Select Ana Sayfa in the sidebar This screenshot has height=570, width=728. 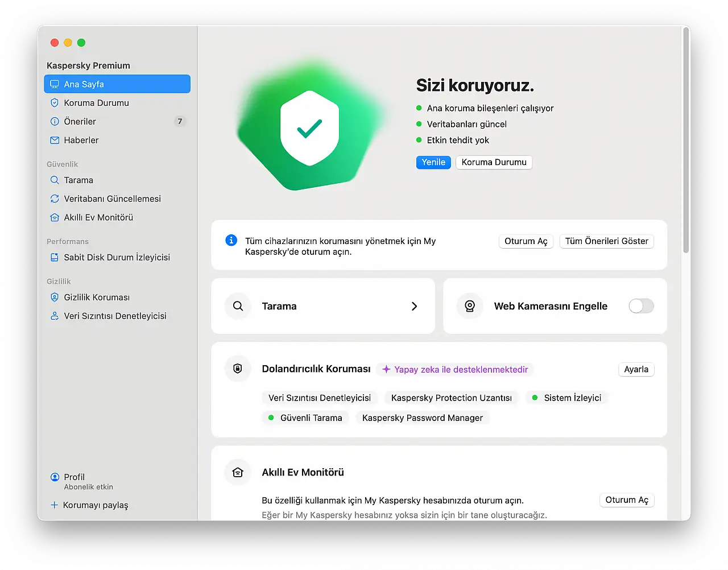(117, 84)
